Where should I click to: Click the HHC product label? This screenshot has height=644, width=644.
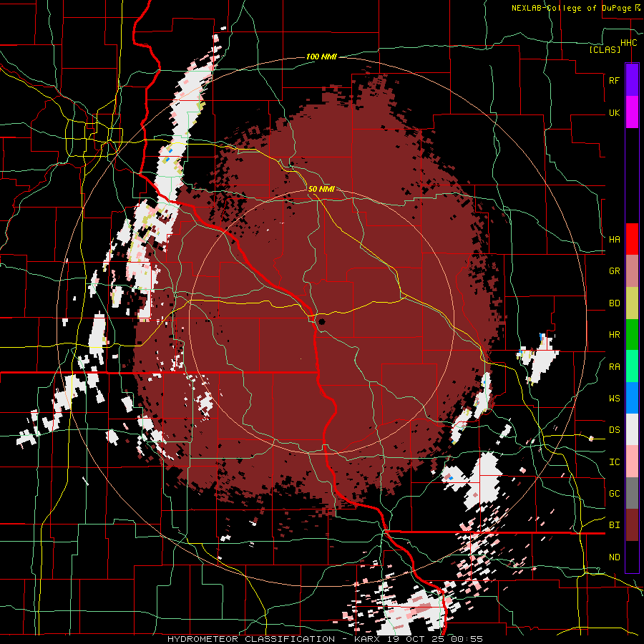click(628, 43)
